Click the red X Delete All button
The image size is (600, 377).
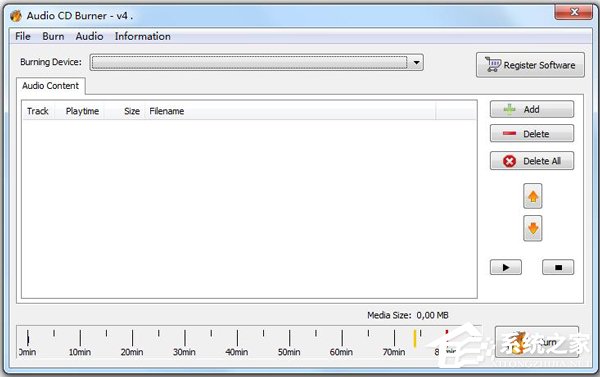click(x=532, y=161)
